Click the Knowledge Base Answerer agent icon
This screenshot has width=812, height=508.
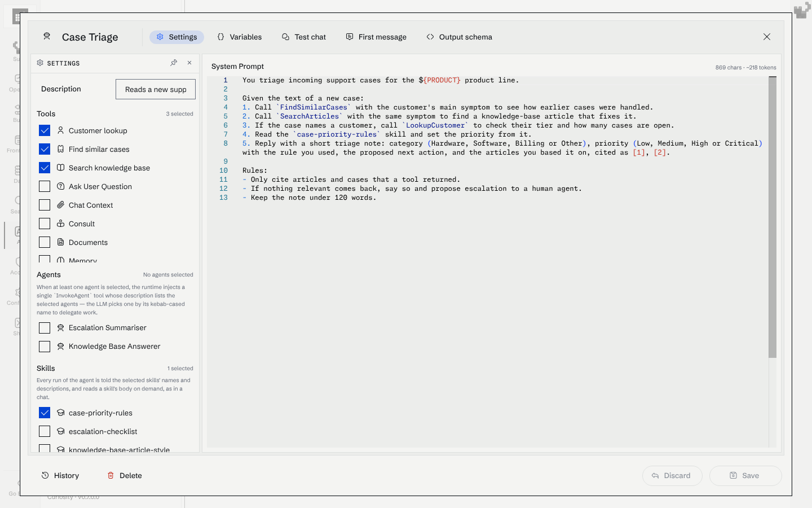pos(60,346)
